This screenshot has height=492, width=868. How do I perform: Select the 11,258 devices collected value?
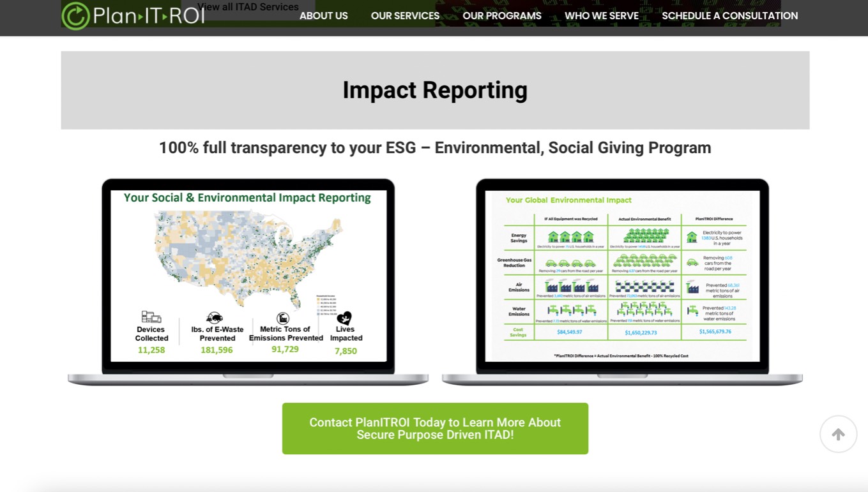(151, 350)
